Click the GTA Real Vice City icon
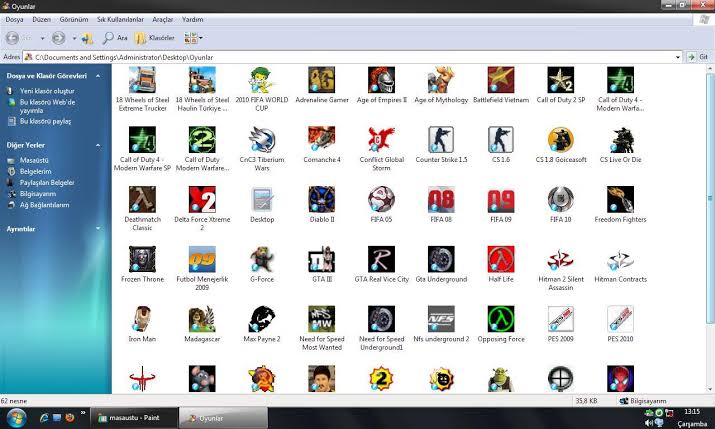 point(381,259)
